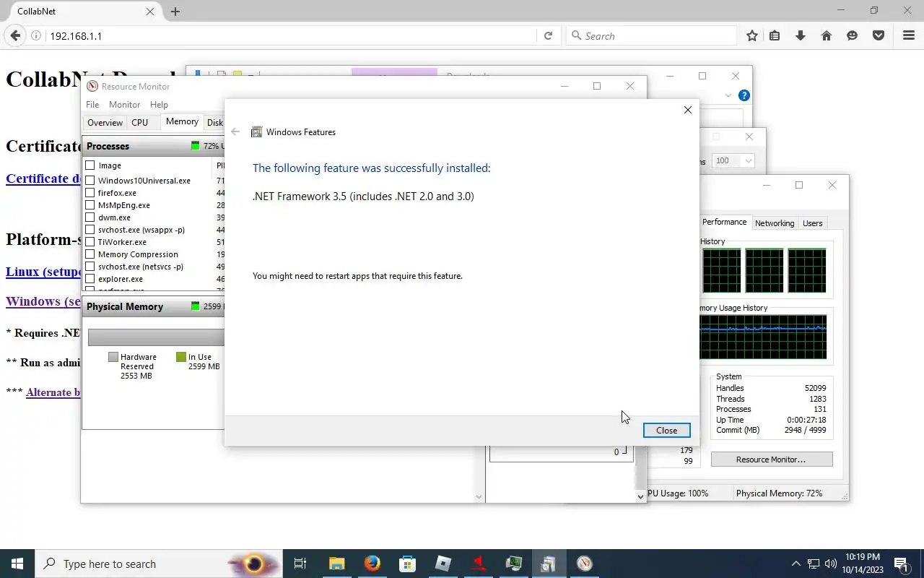Click the down arrow of Resource Monitor right scrollbar

tap(640, 496)
